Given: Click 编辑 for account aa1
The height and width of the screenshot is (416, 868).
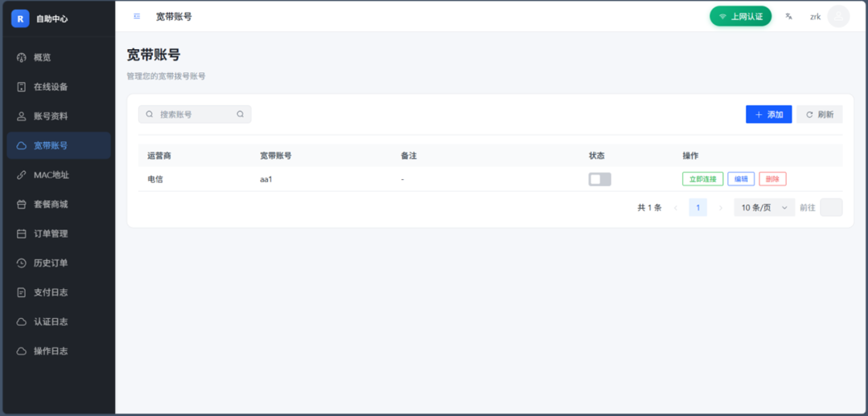Looking at the screenshot, I should click(x=741, y=179).
